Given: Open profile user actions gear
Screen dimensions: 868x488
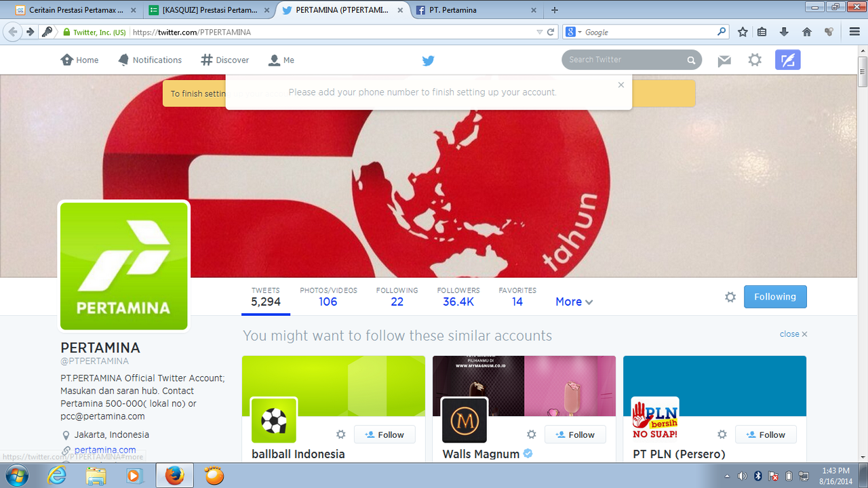Looking at the screenshot, I should [x=730, y=297].
